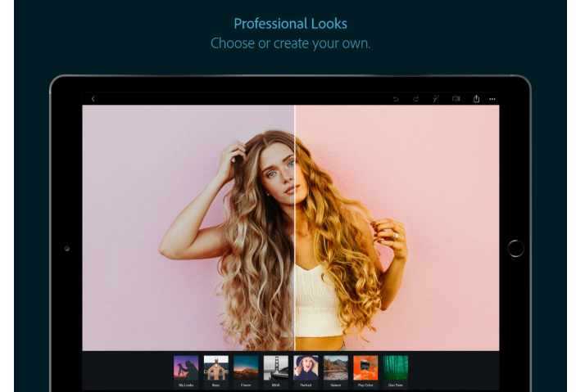Open the three-dot more menu
The width and height of the screenshot is (576, 392).
(492, 99)
